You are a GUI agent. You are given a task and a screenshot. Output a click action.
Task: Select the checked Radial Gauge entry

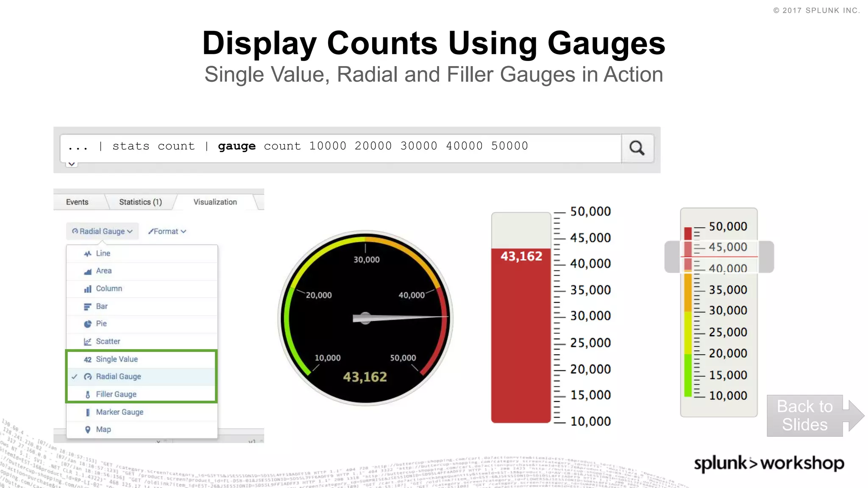[x=142, y=377]
